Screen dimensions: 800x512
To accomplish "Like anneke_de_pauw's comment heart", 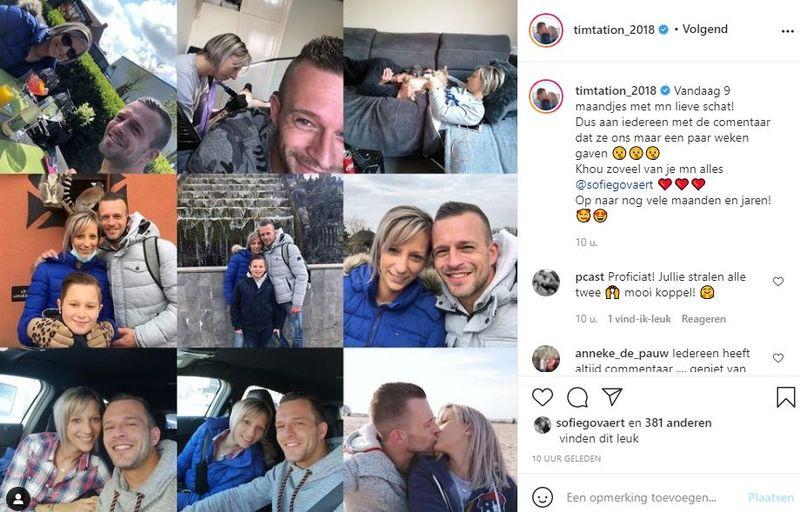I will coord(778,358).
